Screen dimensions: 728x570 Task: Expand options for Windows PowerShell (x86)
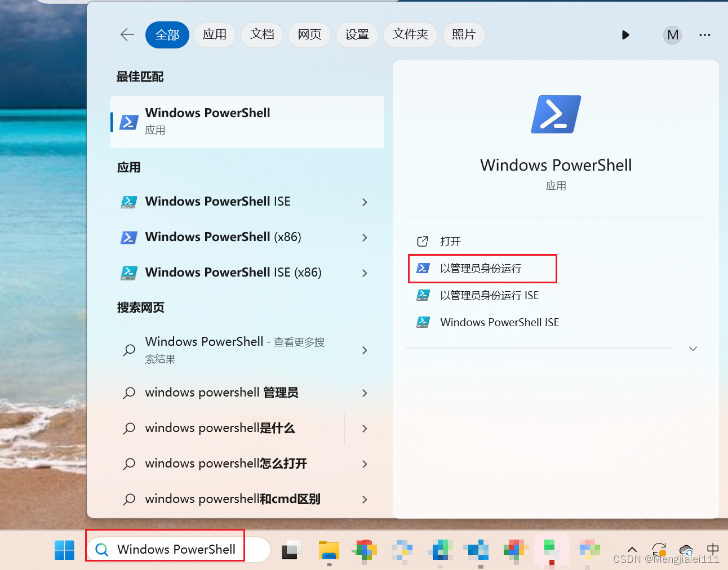click(x=365, y=238)
